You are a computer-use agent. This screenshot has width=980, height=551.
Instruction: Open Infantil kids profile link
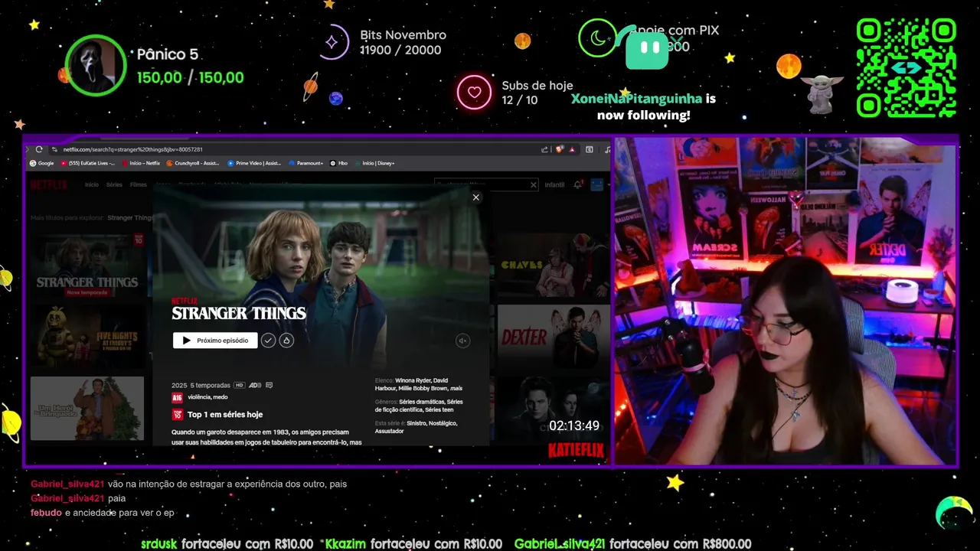[554, 185]
